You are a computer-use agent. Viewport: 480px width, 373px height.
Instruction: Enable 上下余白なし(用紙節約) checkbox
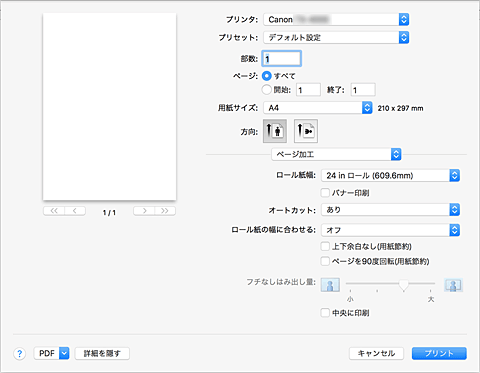click(325, 246)
